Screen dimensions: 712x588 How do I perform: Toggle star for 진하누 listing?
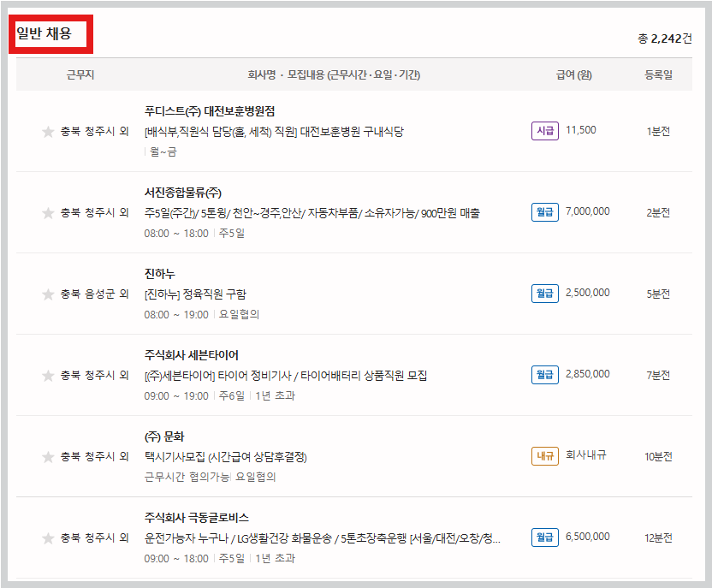(48, 294)
